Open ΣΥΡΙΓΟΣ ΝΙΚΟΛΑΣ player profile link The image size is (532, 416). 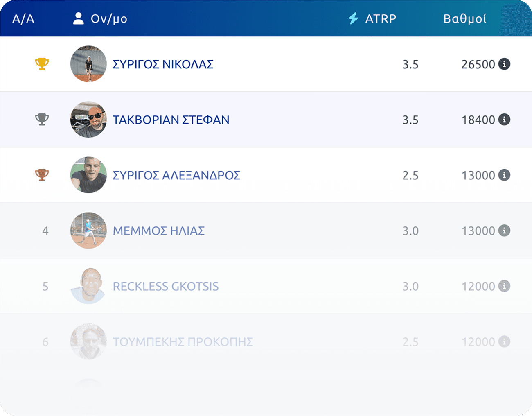pyautogui.click(x=163, y=64)
